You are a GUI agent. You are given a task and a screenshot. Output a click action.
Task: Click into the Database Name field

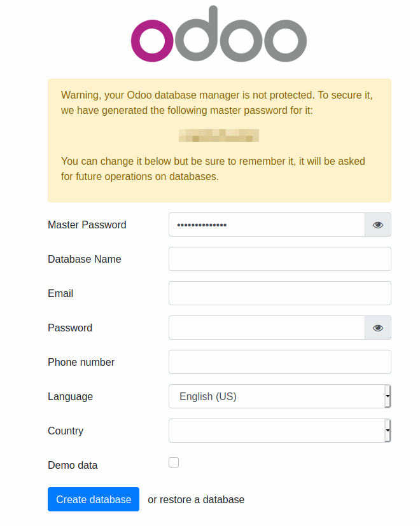(x=279, y=259)
